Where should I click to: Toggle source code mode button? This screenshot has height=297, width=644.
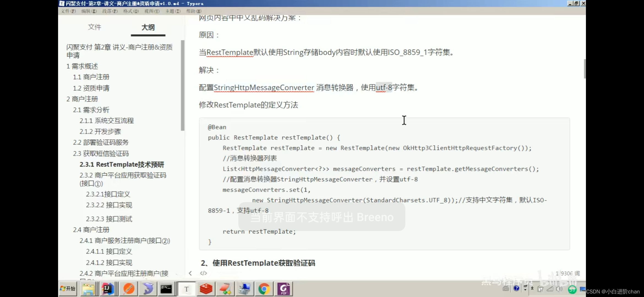click(x=203, y=273)
